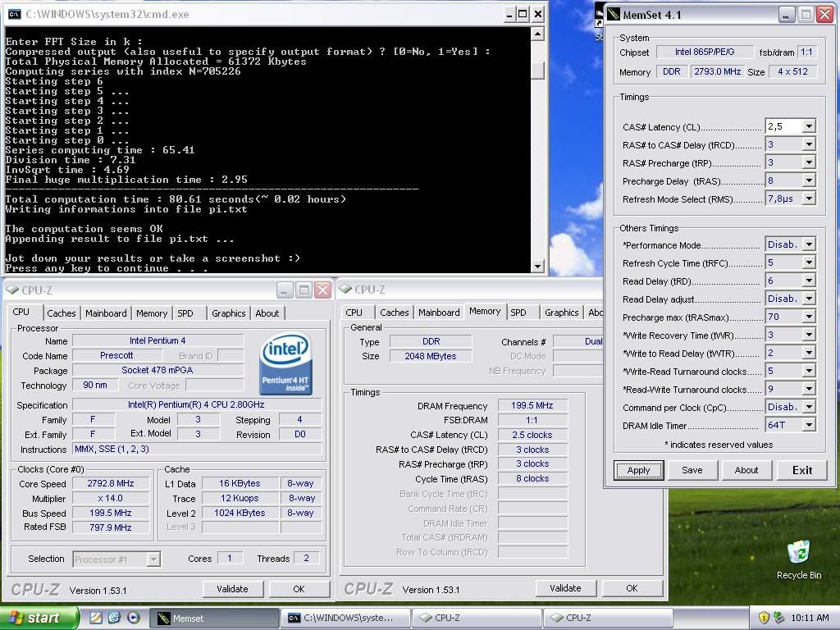
Task: Open Performance Mode dropdown
Action: [x=809, y=244]
